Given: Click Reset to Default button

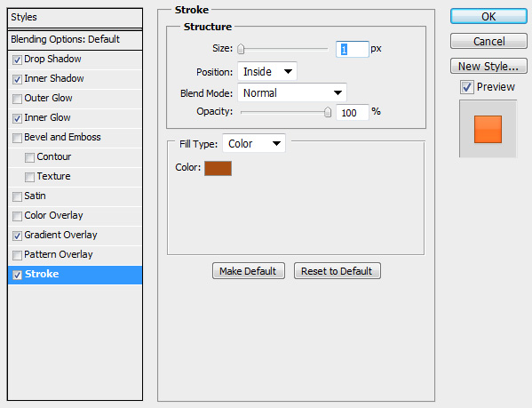Looking at the screenshot, I should pos(337,271).
